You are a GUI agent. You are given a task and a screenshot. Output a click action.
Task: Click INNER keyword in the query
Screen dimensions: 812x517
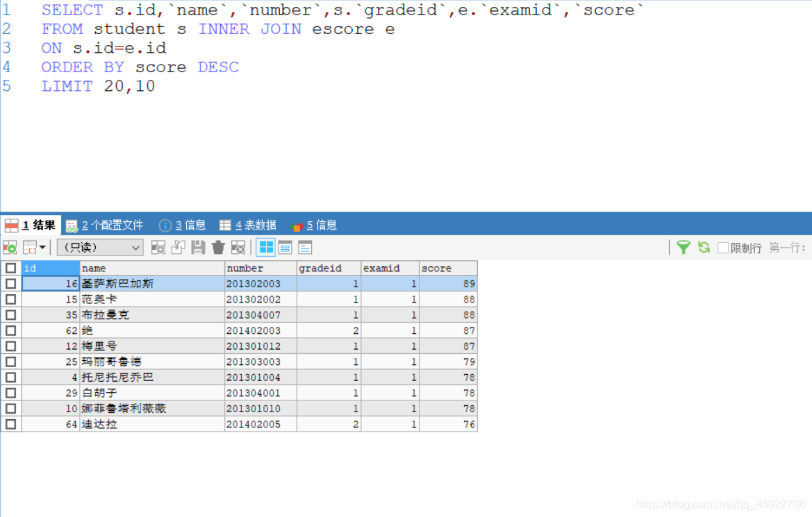(224, 29)
